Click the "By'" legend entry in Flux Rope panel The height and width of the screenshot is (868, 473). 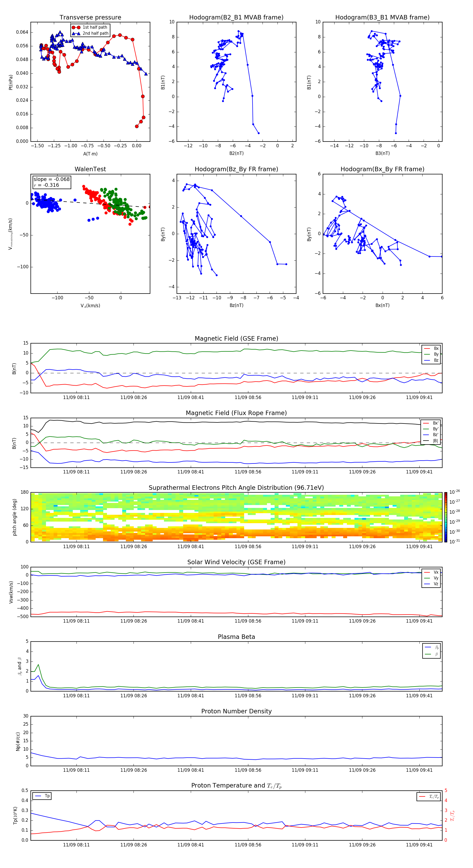click(431, 429)
